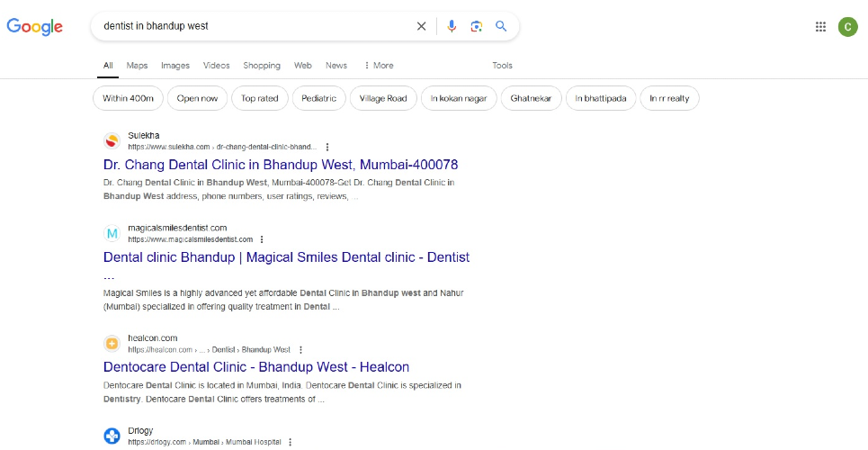Select the All tab
Image resolution: width=868 pixels, height=450 pixels.
click(108, 66)
